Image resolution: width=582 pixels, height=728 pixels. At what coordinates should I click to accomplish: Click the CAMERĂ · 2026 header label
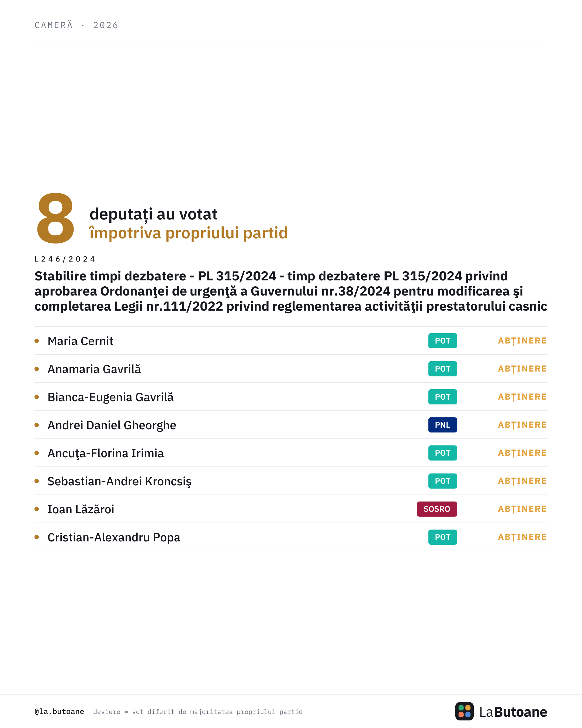pos(77,25)
